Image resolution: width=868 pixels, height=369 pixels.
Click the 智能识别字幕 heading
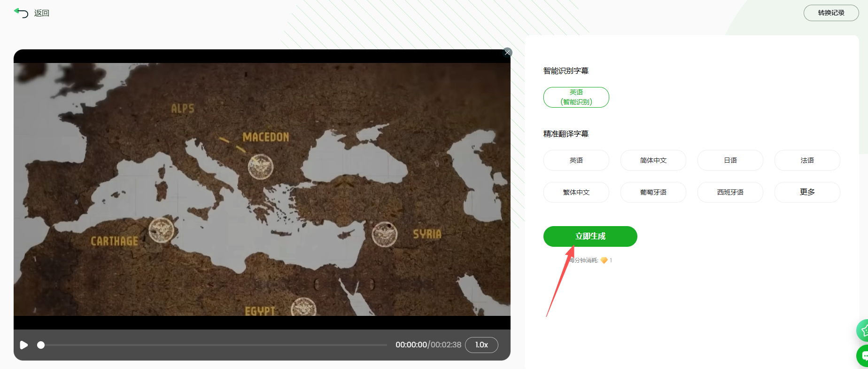(x=566, y=71)
